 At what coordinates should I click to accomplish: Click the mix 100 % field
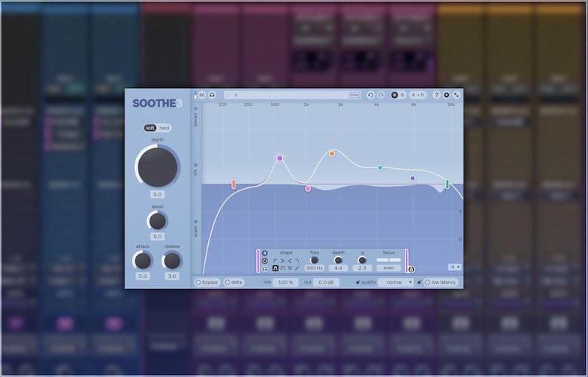[285, 282]
